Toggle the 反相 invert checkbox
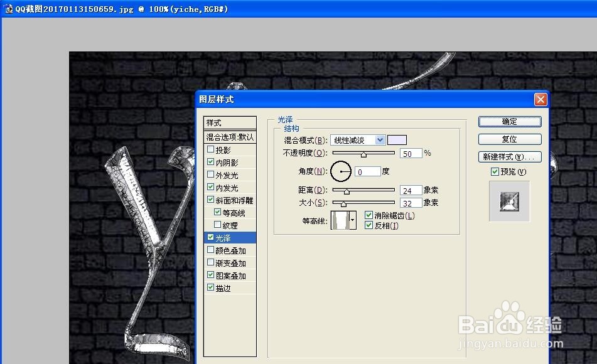 [368, 225]
